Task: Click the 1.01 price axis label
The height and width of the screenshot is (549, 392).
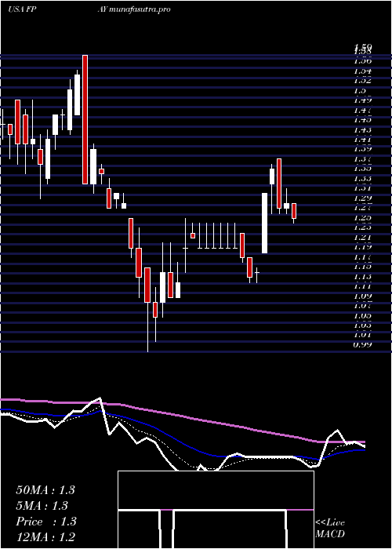Action: [362, 335]
